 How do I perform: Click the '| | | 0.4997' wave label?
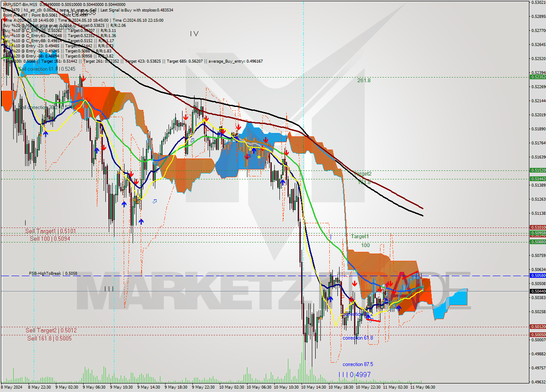354,375
